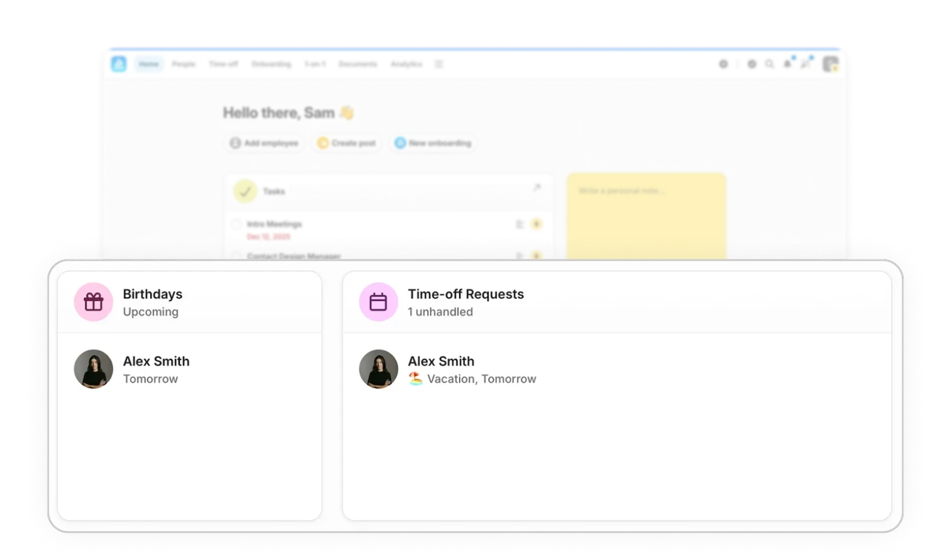Open the overflow hamburger menu in navigation
This screenshot has width=951, height=560.
[x=438, y=64]
